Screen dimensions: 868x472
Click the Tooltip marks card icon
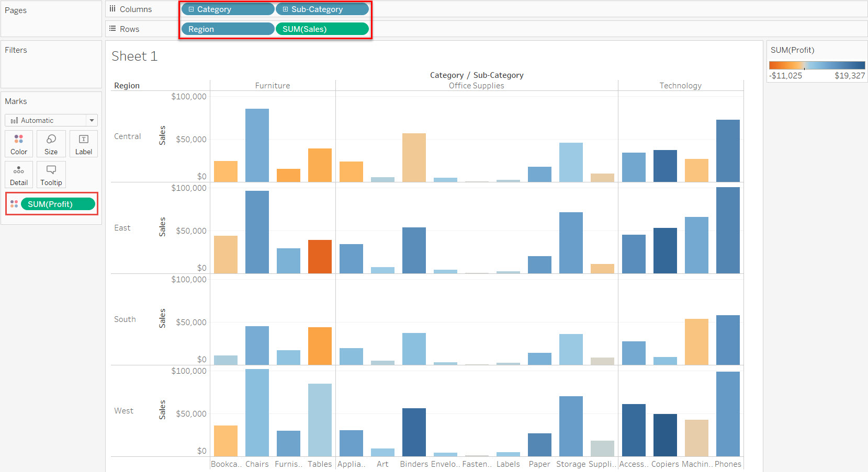(x=51, y=170)
